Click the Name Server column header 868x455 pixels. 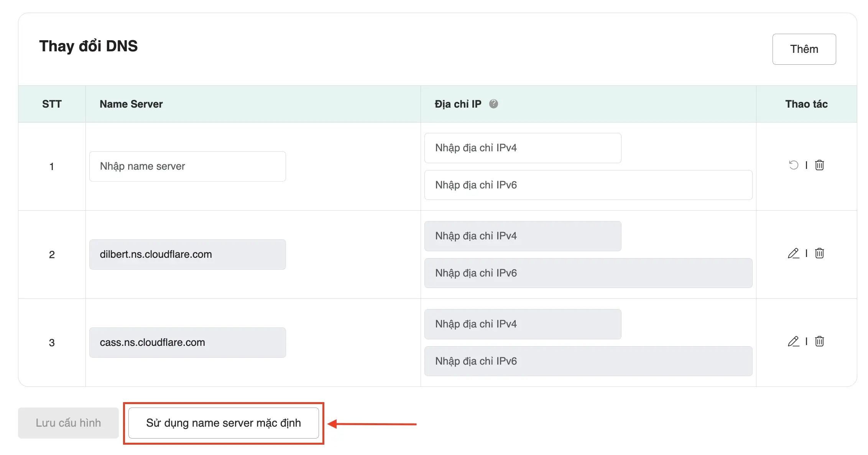131,104
